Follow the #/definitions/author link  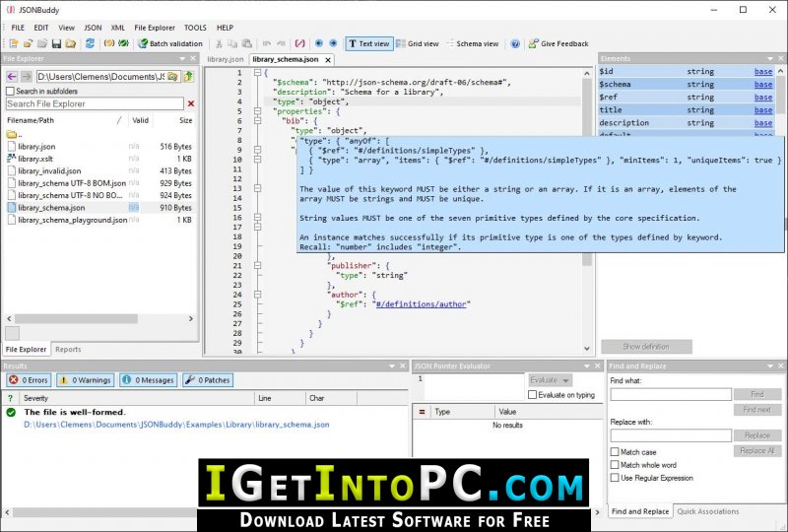pyautogui.click(x=422, y=304)
